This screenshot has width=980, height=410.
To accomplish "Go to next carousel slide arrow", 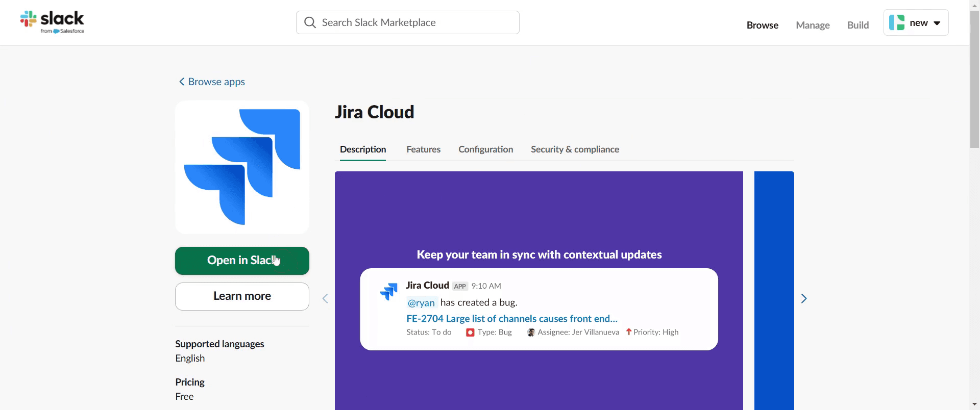I will pyautogui.click(x=804, y=298).
